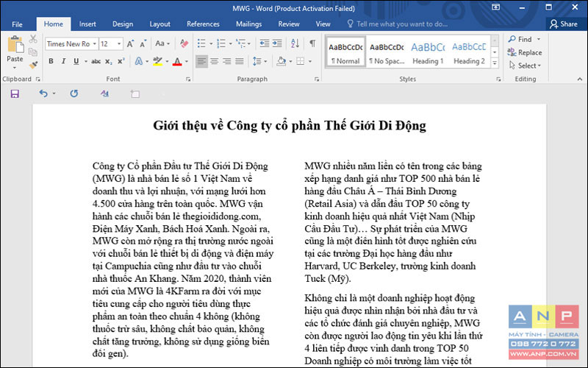The height and width of the screenshot is (368, 588).
Task: Click the Paste clipboard icon
Action: pos(15,45)
